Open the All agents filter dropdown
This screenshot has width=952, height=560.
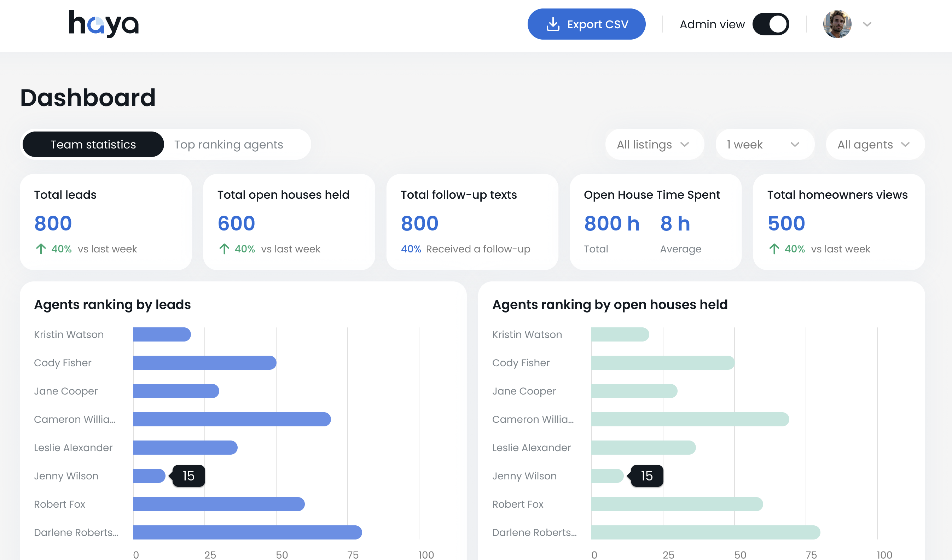[x=875, y=144]
